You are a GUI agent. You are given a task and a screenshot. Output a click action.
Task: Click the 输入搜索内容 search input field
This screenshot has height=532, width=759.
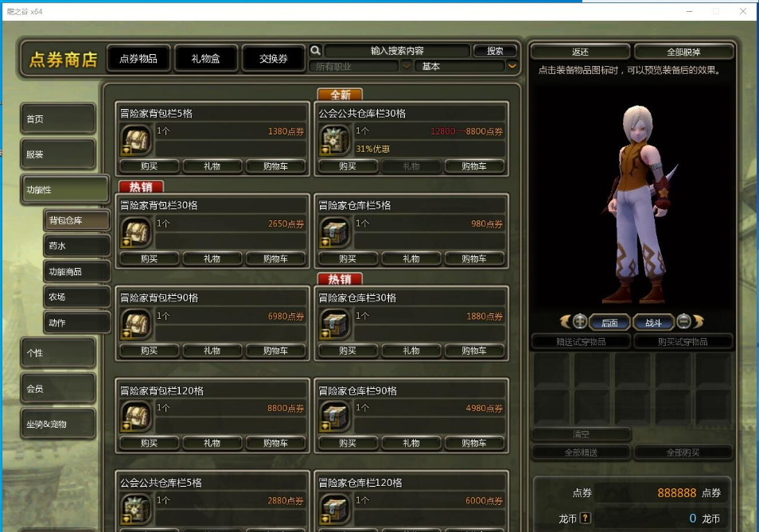tap(397, 51)
